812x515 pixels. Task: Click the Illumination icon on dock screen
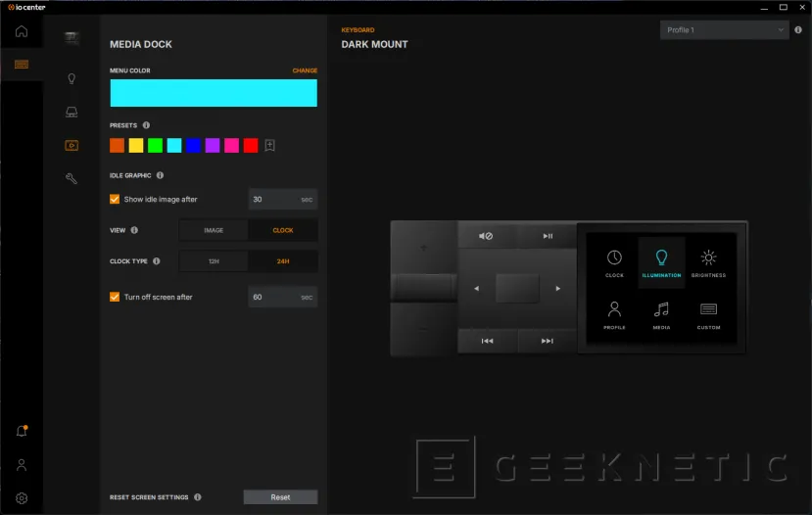pos(661,262)
